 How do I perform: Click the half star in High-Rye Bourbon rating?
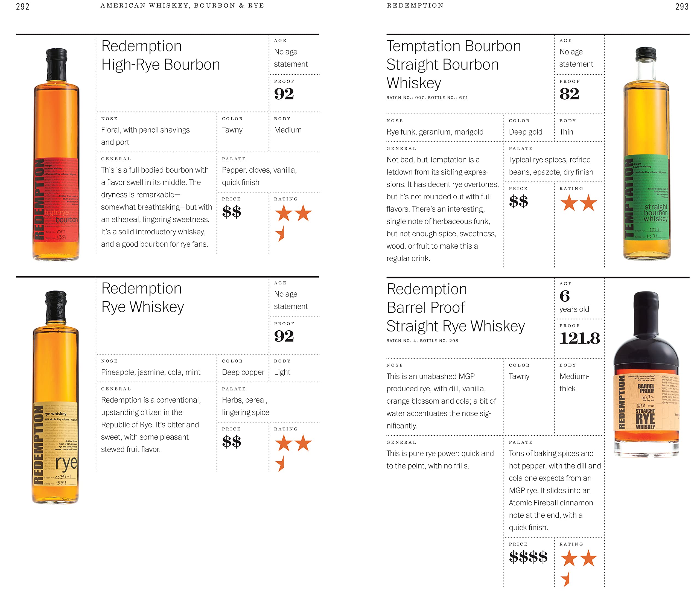(280, 234)
